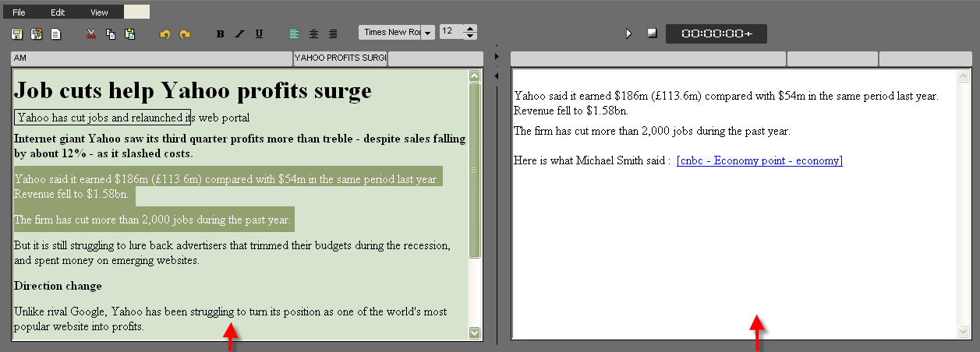Open the File menu
The height and width of the screenshot is (352, 980).
19,12
